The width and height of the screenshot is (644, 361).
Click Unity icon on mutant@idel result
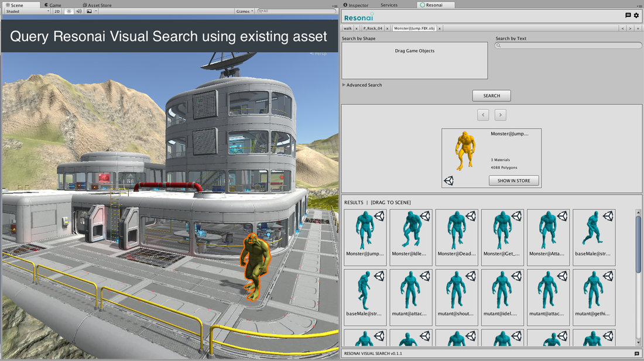tap(517, 276)
